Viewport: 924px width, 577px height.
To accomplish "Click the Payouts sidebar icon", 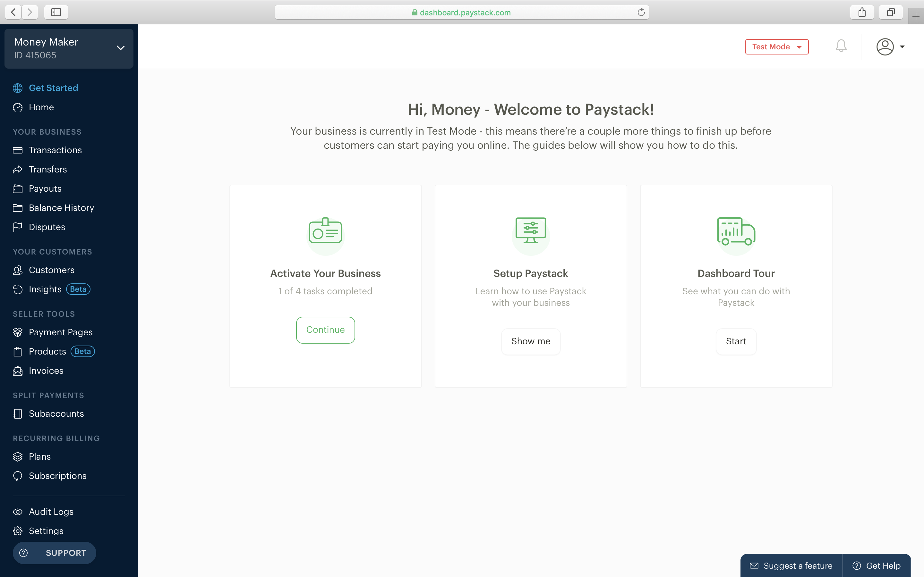I will [18, 188].
